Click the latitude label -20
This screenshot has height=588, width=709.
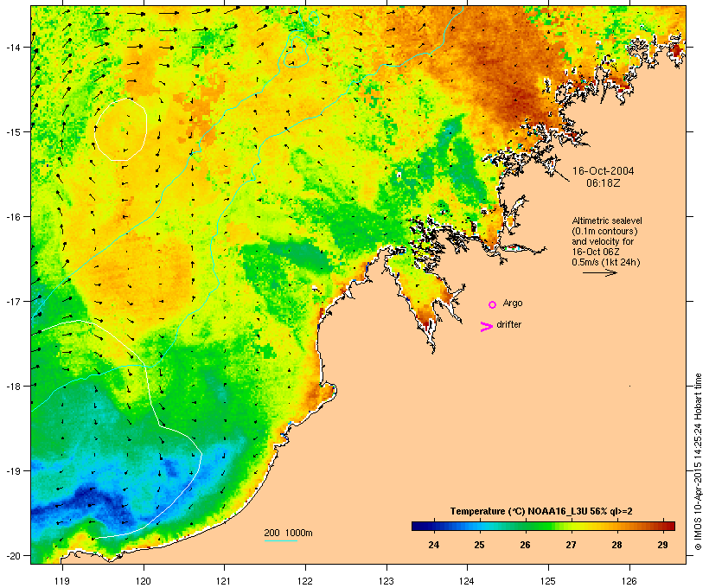coord(12,555)
